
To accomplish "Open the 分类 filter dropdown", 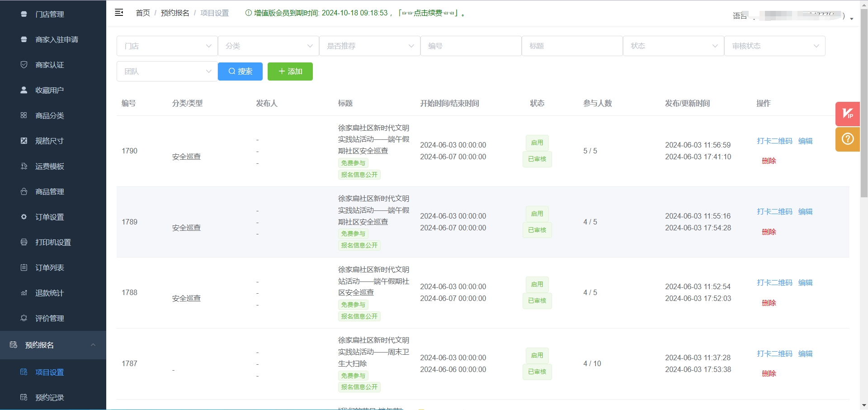I will click(x=269, y=46).
